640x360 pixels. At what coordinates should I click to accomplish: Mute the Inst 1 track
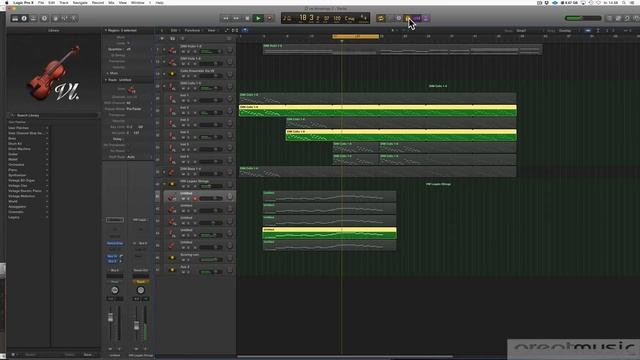[183, 100]
